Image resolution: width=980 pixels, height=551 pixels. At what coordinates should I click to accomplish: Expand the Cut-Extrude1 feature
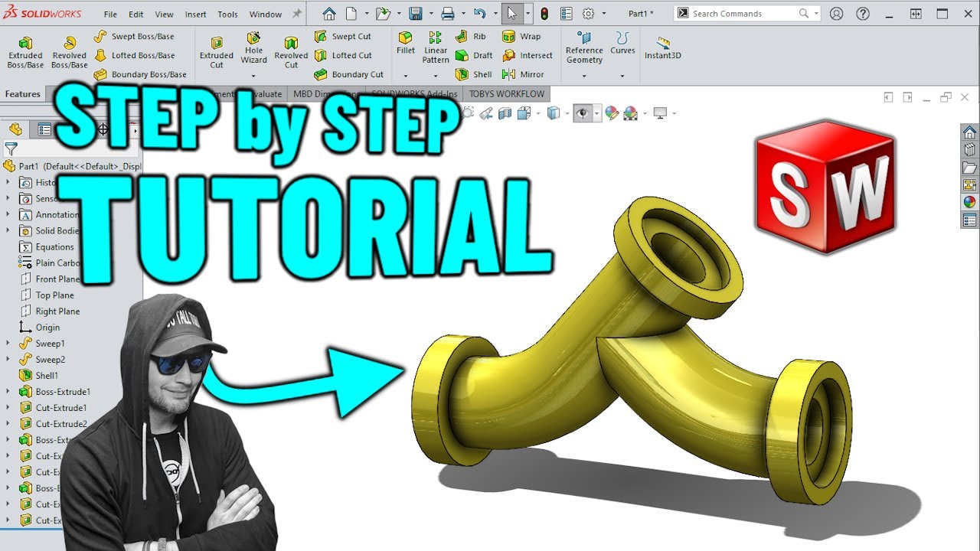click(8, 408)
